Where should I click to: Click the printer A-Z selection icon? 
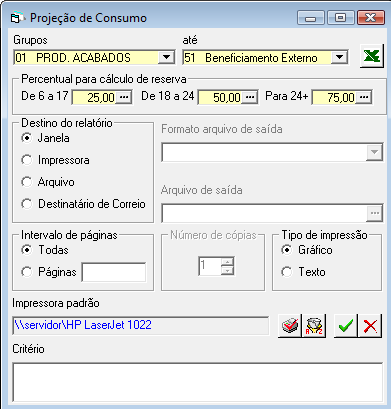(x=314, y=326)
